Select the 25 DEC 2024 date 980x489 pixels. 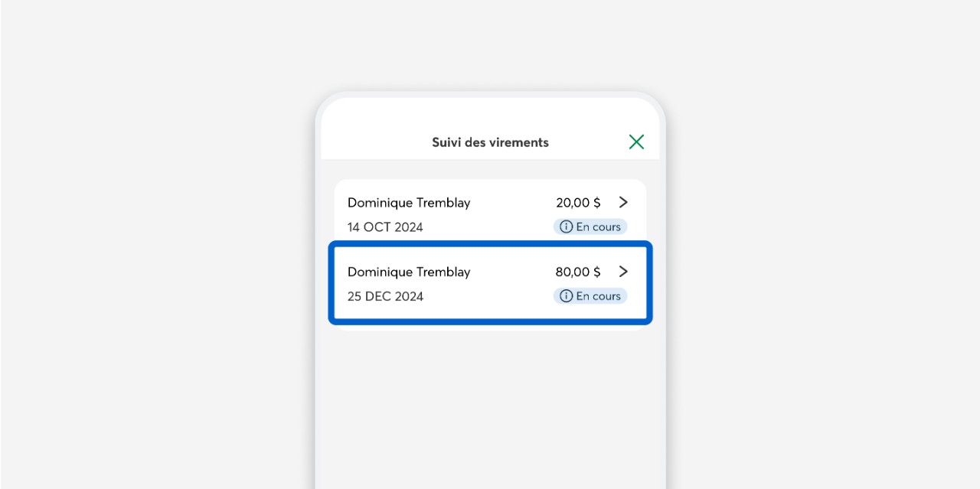pyautogui.click(x=385, y=296)
